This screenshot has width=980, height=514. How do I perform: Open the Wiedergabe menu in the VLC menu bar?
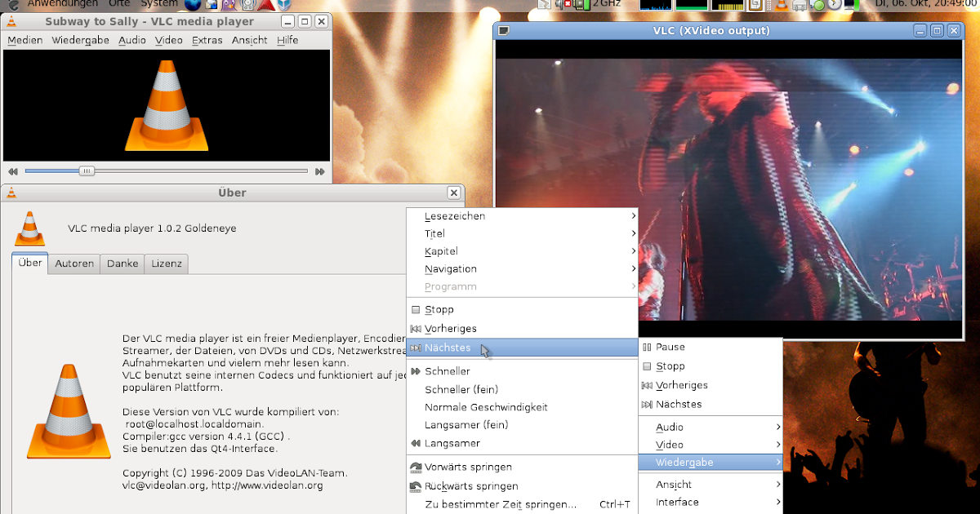coord(81,40)
